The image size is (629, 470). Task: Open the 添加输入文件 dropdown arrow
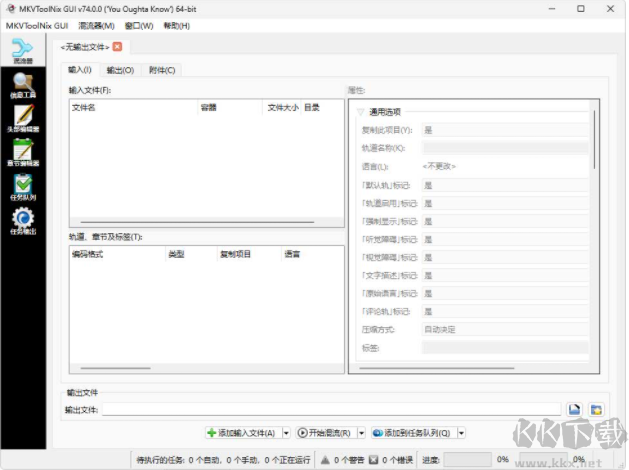pos(286,433)
